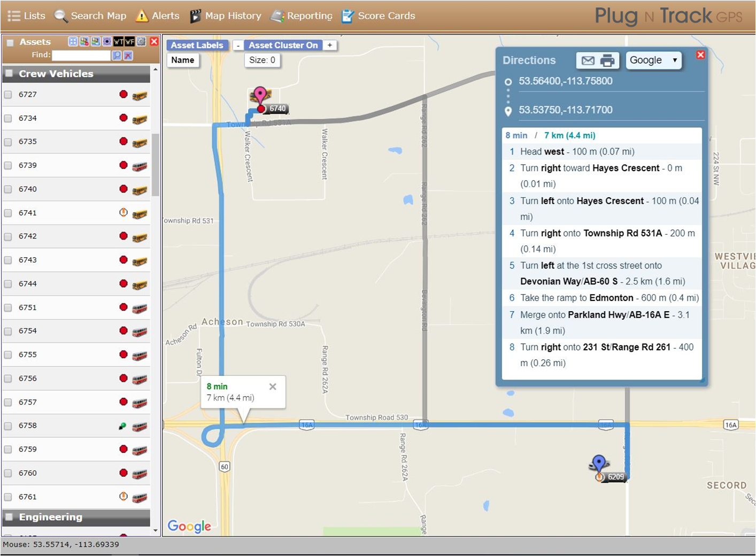Print the directions using the printer icon

click(x=608, y=60)
